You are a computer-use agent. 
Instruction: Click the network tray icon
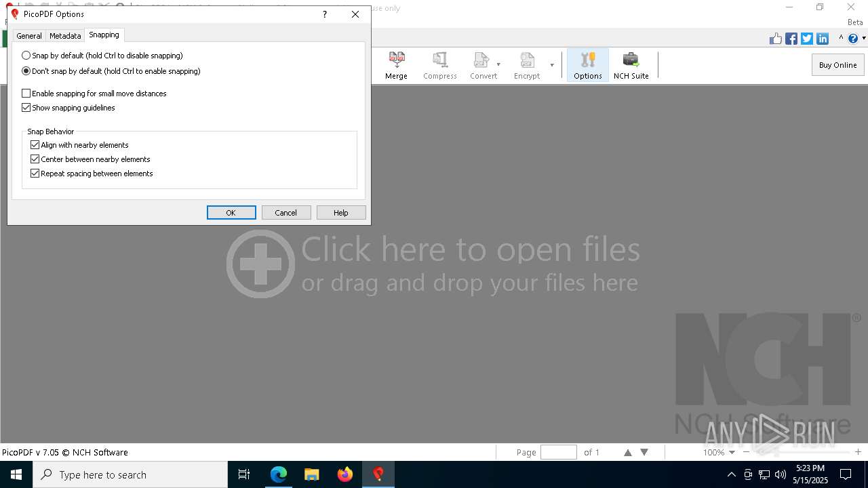[764, 474]
